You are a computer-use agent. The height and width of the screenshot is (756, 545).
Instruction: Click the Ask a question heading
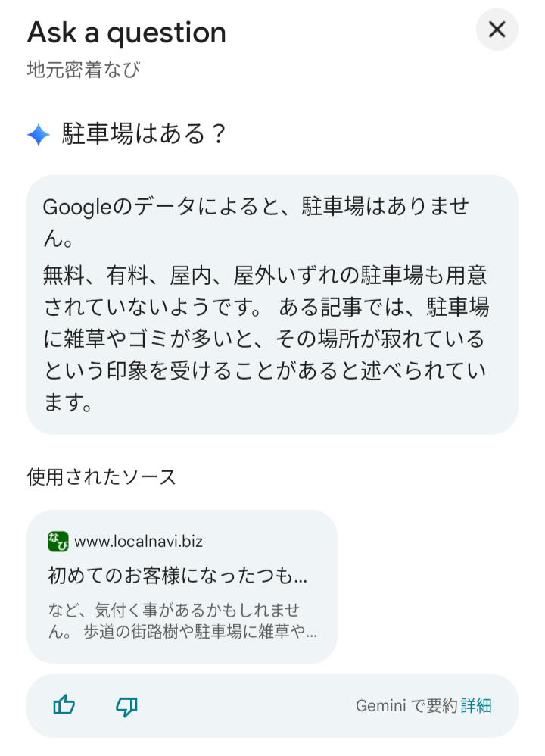coord(126,33)
